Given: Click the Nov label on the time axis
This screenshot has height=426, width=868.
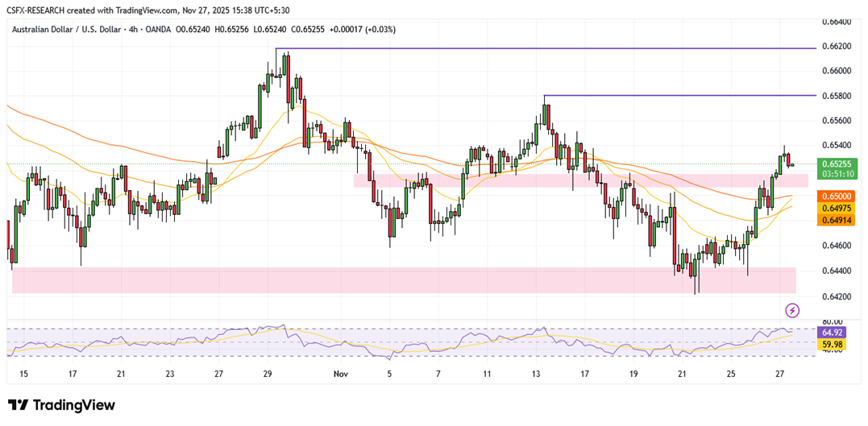Looking at the screenshot, I should (339, 374).
